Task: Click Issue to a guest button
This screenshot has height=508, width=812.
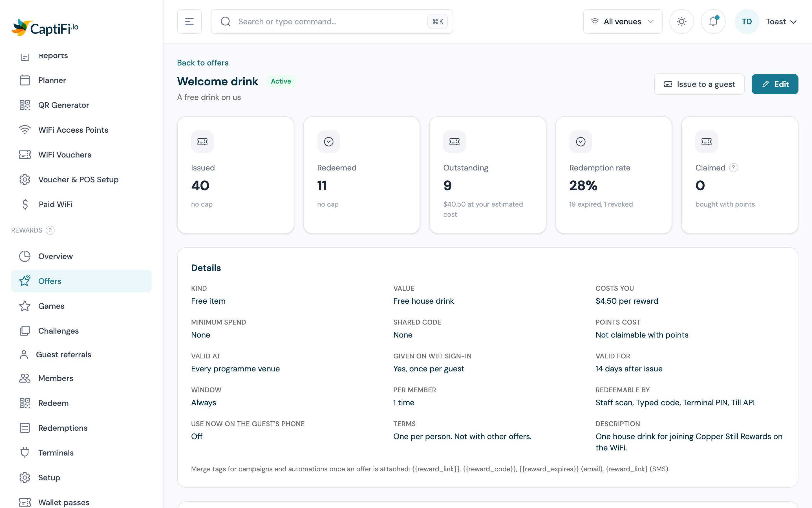Action: tap(699, 84)
